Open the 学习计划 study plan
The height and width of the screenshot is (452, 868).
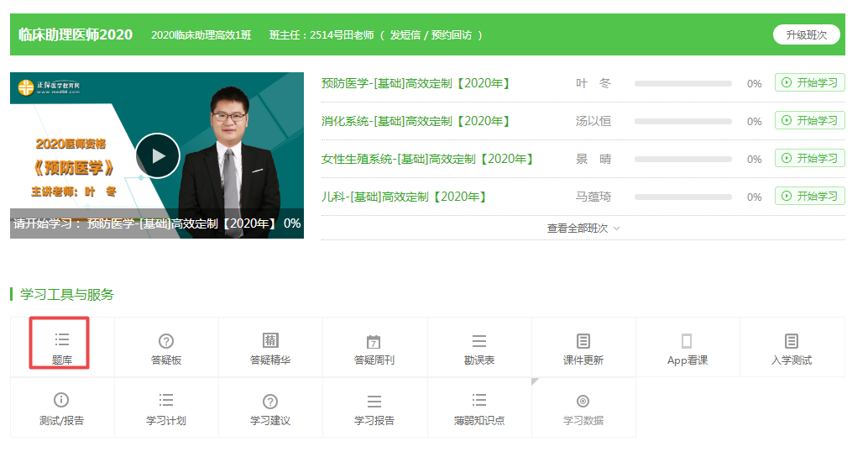[166, 408]
